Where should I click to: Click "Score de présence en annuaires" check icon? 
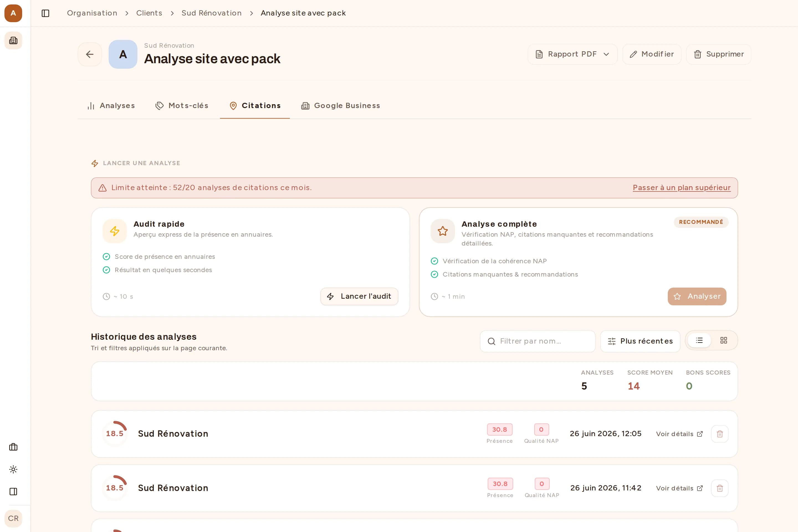[106, 257]
